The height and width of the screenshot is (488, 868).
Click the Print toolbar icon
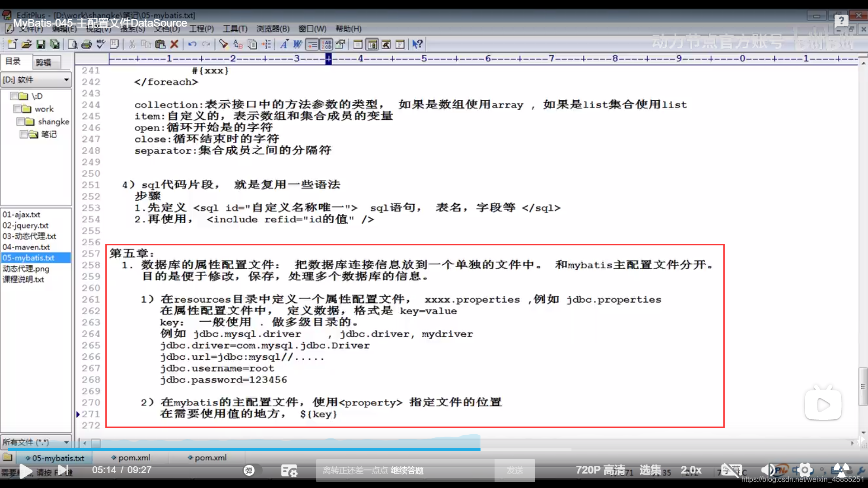[86, 44]
